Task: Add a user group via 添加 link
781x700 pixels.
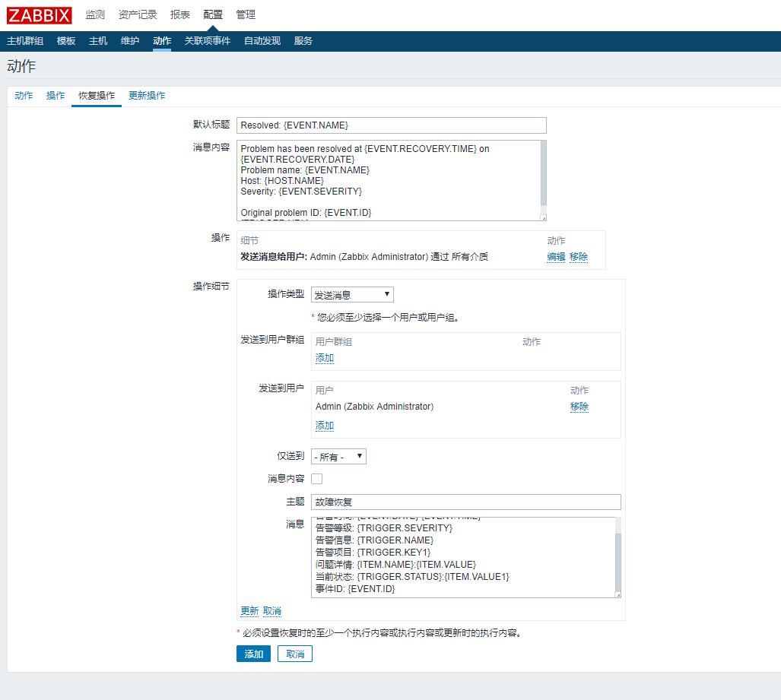Action: pos(325,358)
